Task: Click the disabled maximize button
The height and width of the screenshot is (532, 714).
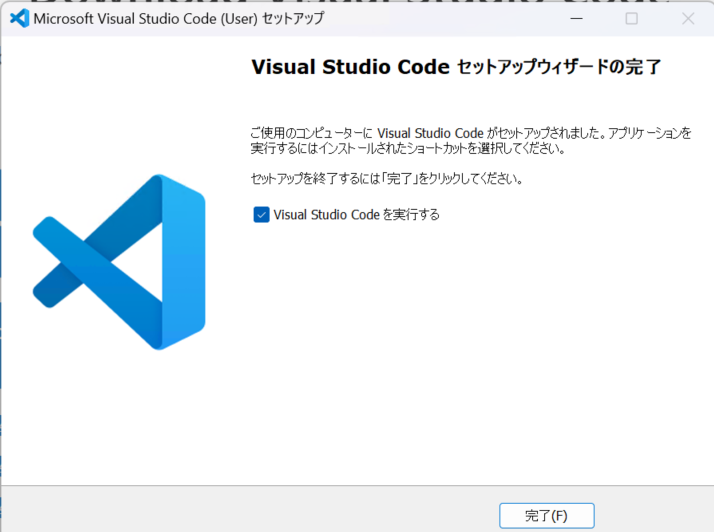Action: (632, 18)
